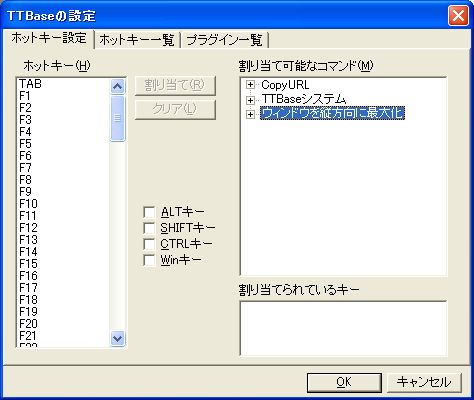Confirm with the OK button
Viewport: 474px width, 400px height.
pyautogui.click(x=344, y=382)
